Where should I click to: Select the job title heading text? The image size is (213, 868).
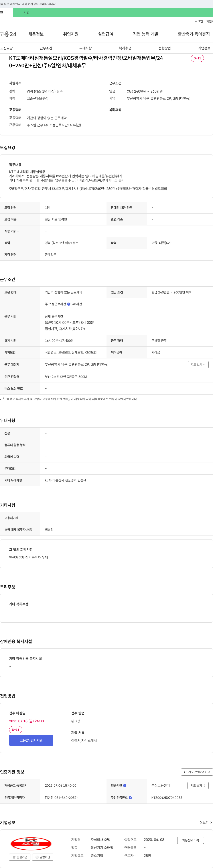[x=86, y=62]
